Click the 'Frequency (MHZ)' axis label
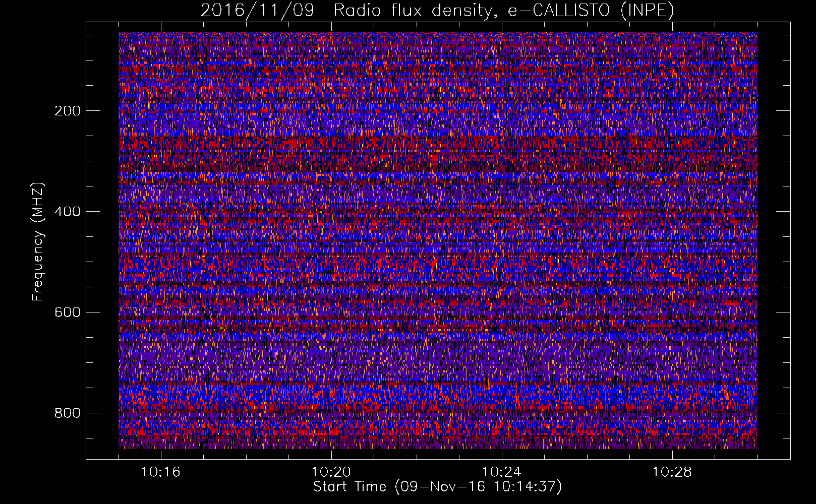The height and width of the screenshot is (504, 816). pyautogui.click(x=38, y=242)
